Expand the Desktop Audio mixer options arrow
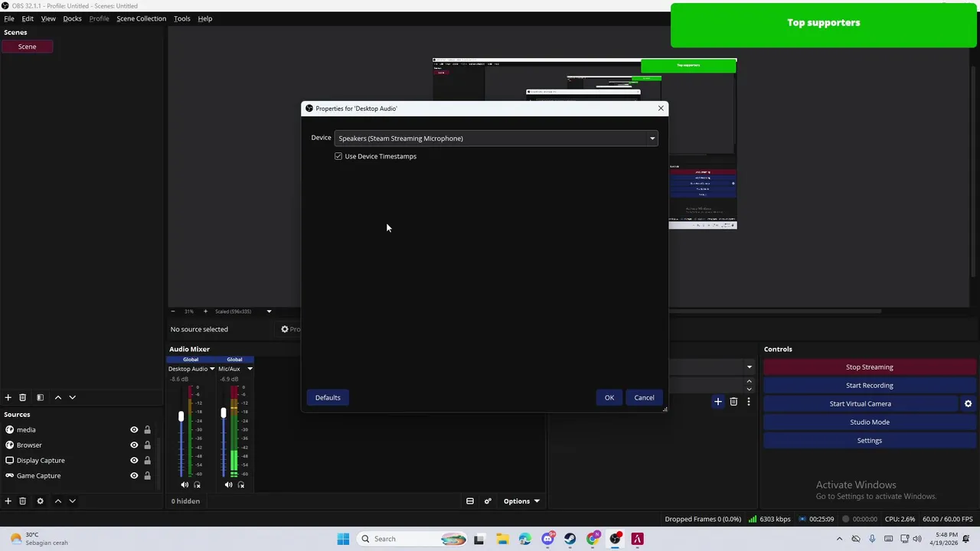This screenshot has width=980, height=551. [x=212, y=369]
